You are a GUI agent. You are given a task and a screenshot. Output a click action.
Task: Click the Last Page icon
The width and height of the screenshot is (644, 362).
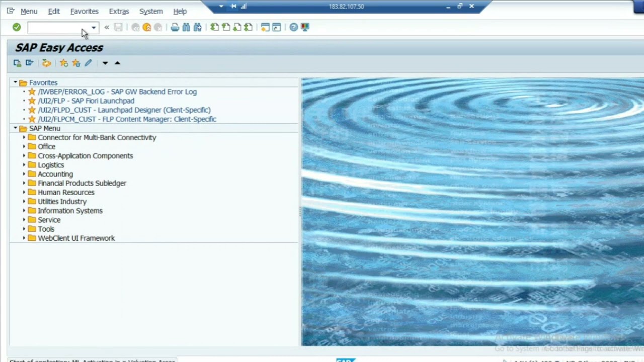tap(248, 27)
